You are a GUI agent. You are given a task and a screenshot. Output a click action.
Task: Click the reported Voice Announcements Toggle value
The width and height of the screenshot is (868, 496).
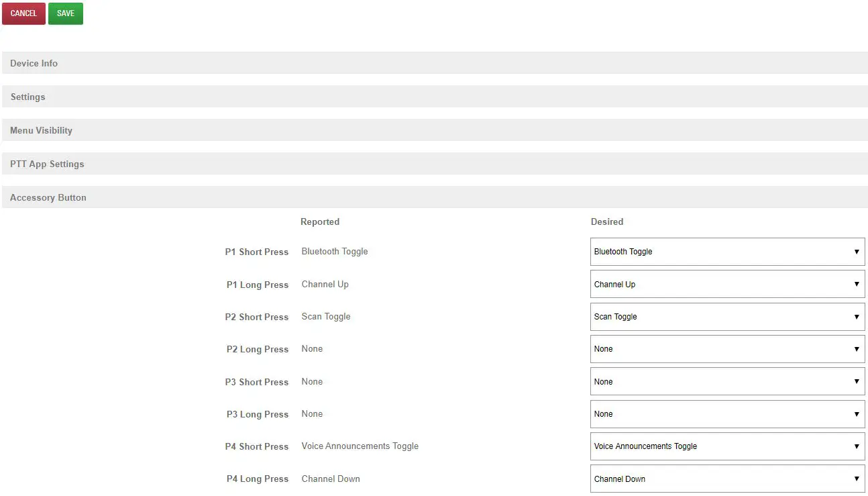click(x=360, y=446)
